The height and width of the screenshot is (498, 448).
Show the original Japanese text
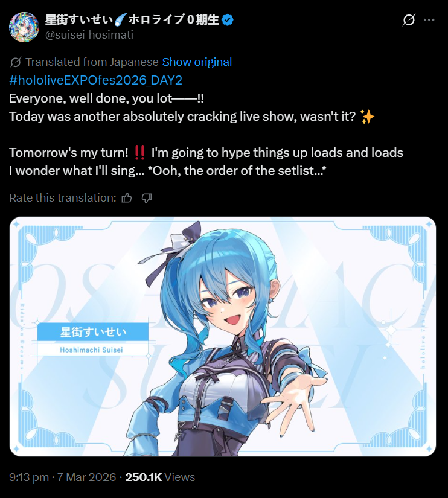pos(197,62)
